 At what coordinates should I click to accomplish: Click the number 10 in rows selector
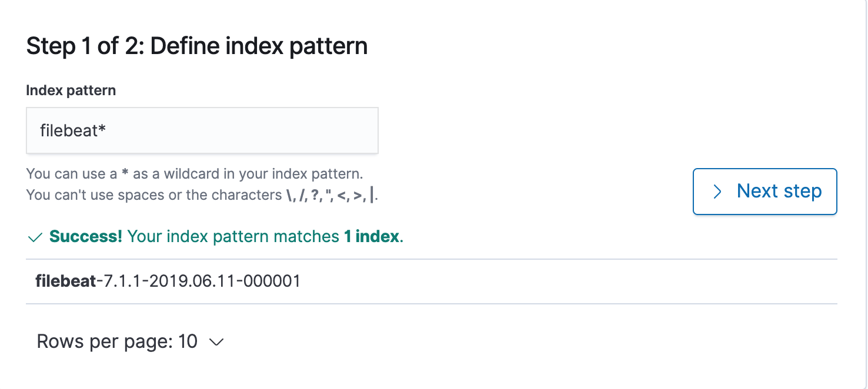click(x=188, y=341)
